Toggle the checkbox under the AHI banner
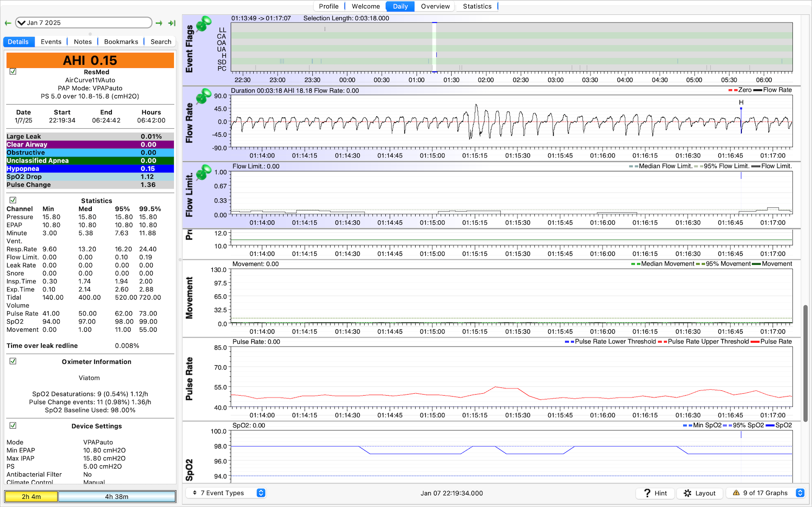 [13, 72]
